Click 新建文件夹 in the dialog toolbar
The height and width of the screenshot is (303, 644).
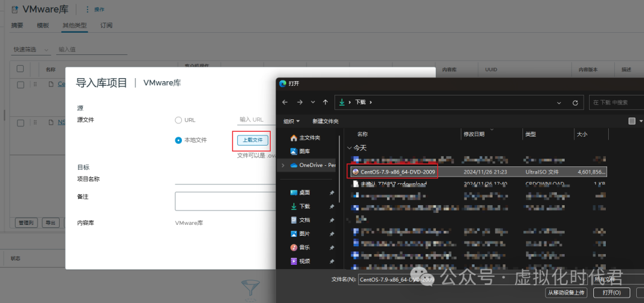tap(326, 121)
